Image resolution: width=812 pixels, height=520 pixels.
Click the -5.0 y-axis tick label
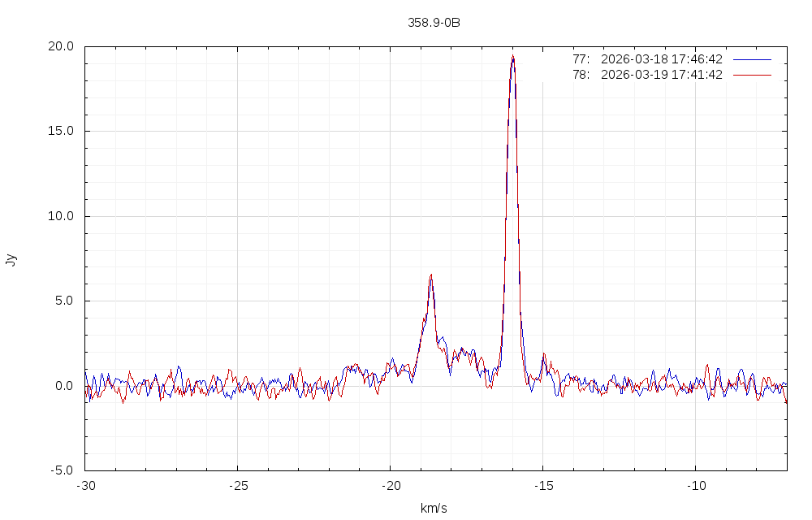pyautogui.click(x=63, y=470)
